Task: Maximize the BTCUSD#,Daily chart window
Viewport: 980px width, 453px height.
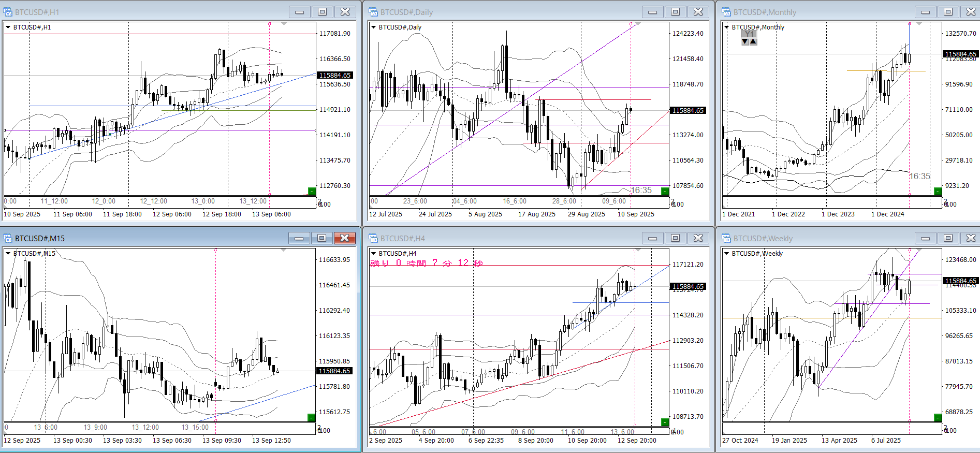Action: [675, 12]
